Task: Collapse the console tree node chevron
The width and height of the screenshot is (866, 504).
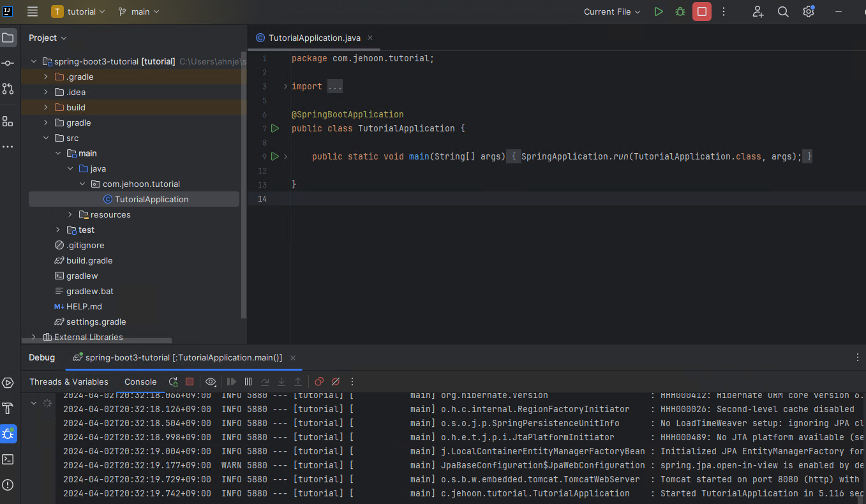Action: pos(34,403)
